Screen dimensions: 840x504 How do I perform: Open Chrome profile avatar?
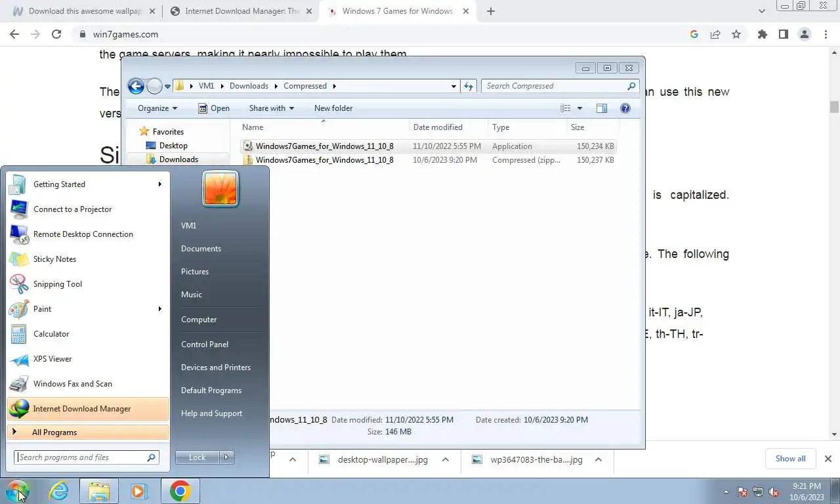pyautogui.click(x=805, y=34)
